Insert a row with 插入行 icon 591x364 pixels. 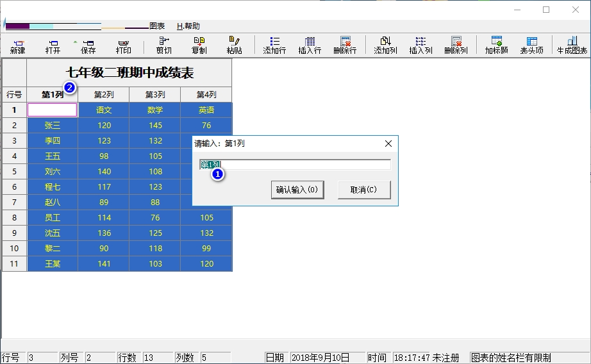coord(310,45)
